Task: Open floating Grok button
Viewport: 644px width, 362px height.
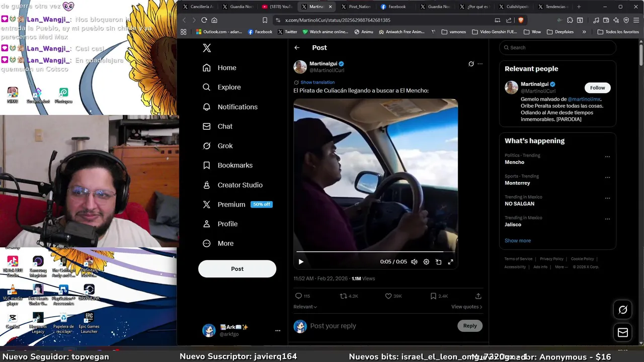Action: (x=623, y=310)
